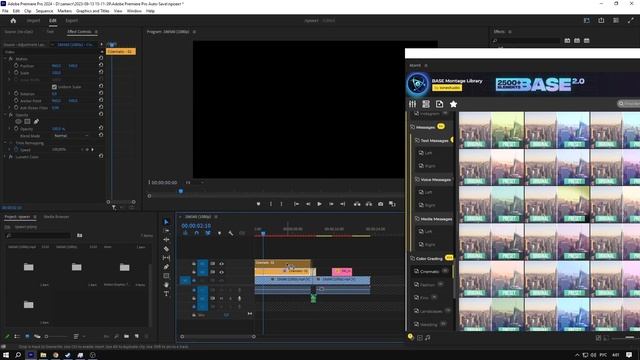Open BASE plugin settings sliders icon
The height and width of the screenshot is (360, 640).
413,104
